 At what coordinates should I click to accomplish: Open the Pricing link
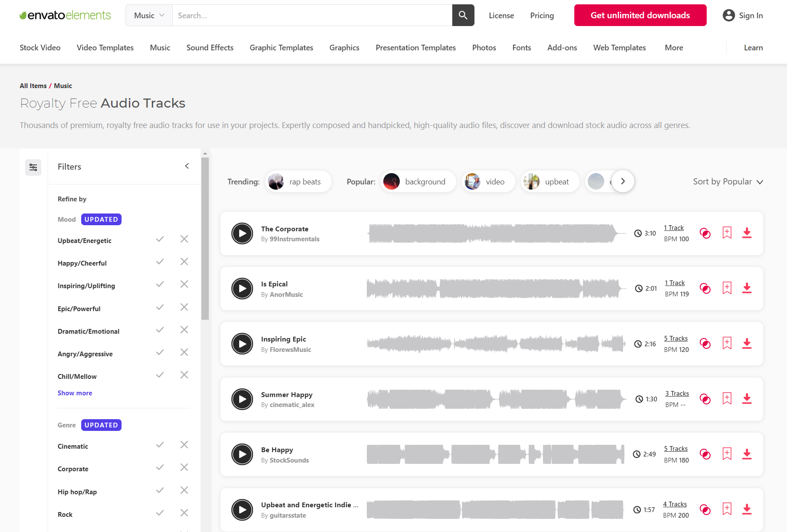[542, 16]
